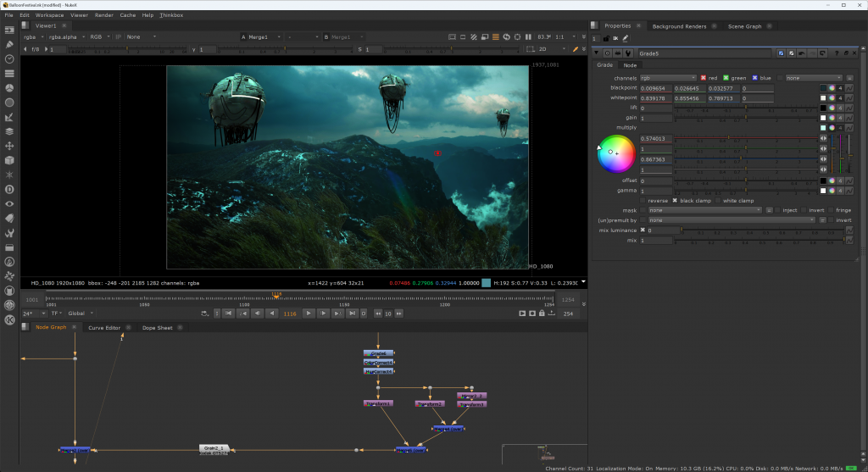
Task: Enable the fringe checkbox
Action: coord(831,210)
